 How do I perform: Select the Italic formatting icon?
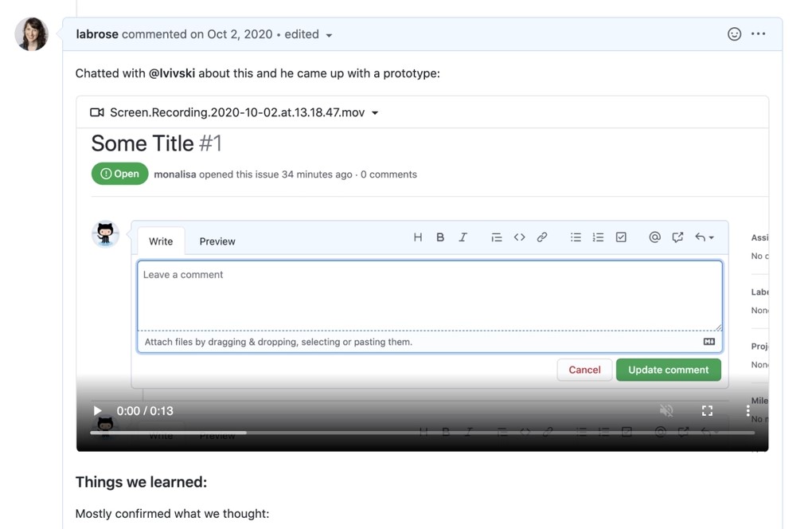click(x=463, y=237)
